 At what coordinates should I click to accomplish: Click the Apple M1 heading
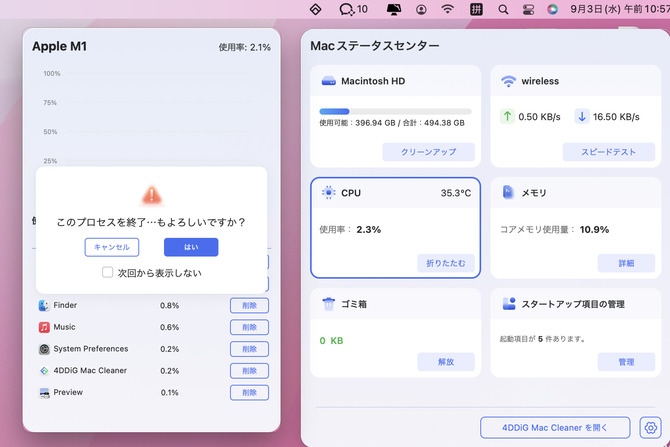tap(59, 46)
